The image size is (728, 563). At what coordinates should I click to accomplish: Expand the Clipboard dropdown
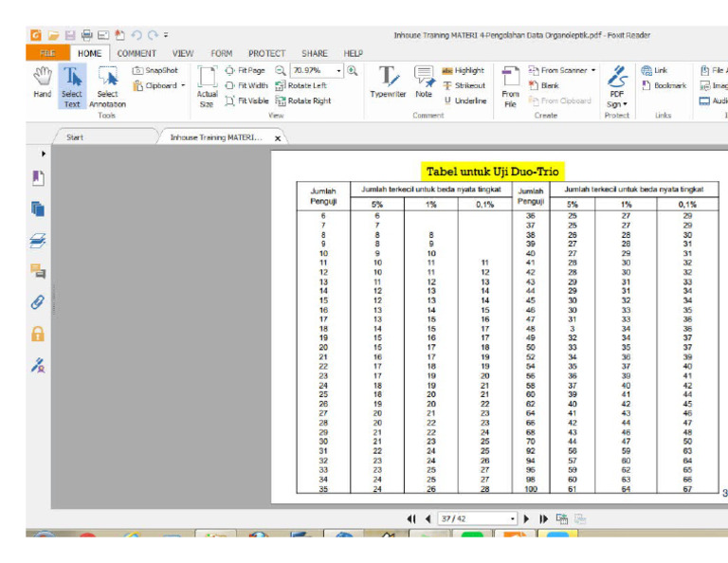click(x=183, y=85)
